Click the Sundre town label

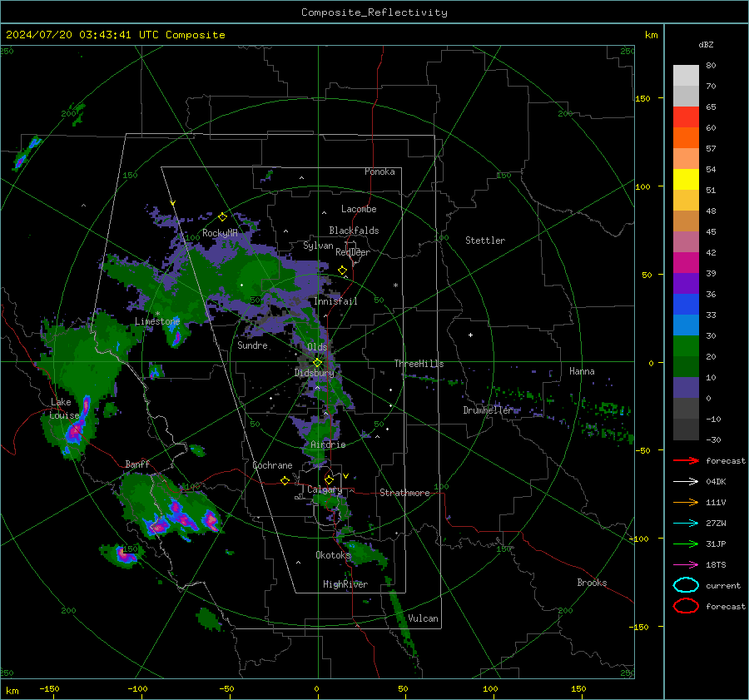tap(252, 345)
